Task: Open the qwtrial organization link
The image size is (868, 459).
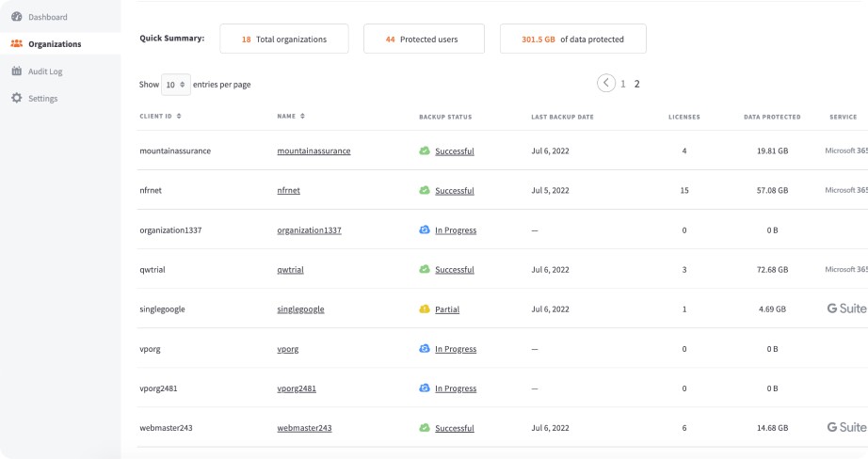Action: click(290, 270)
